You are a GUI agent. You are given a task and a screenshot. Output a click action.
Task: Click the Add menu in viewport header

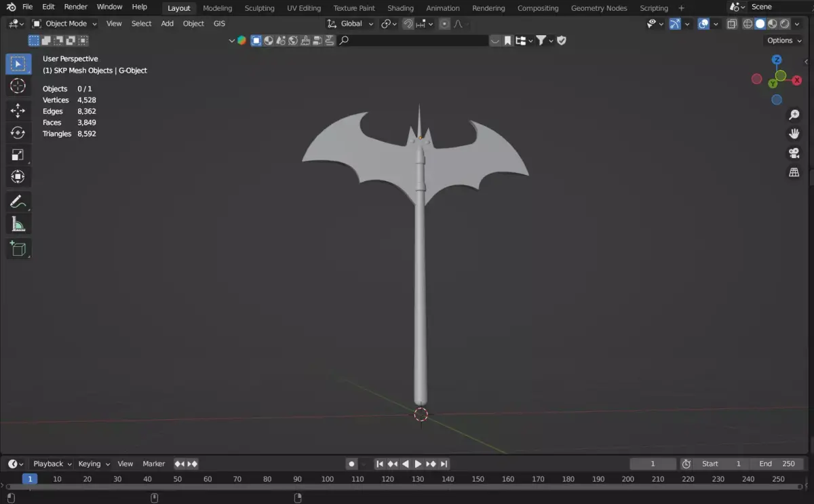(x=168, y=24)
